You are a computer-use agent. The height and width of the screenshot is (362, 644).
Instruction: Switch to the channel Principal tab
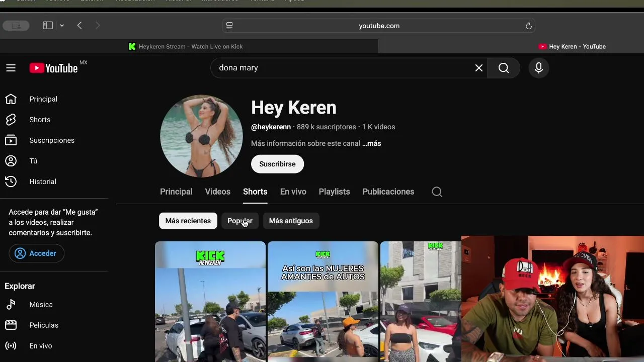click(x=176, y=192)
